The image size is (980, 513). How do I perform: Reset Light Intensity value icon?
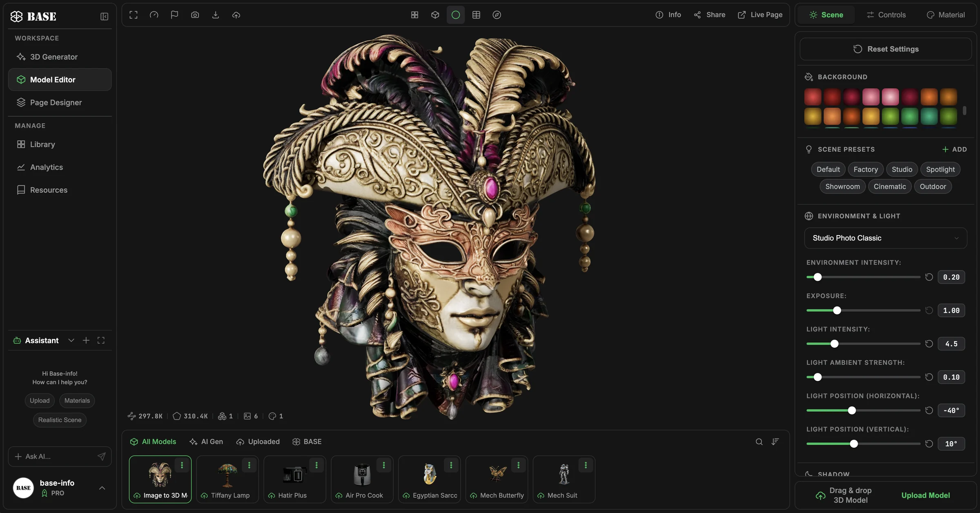click(929, 344)
